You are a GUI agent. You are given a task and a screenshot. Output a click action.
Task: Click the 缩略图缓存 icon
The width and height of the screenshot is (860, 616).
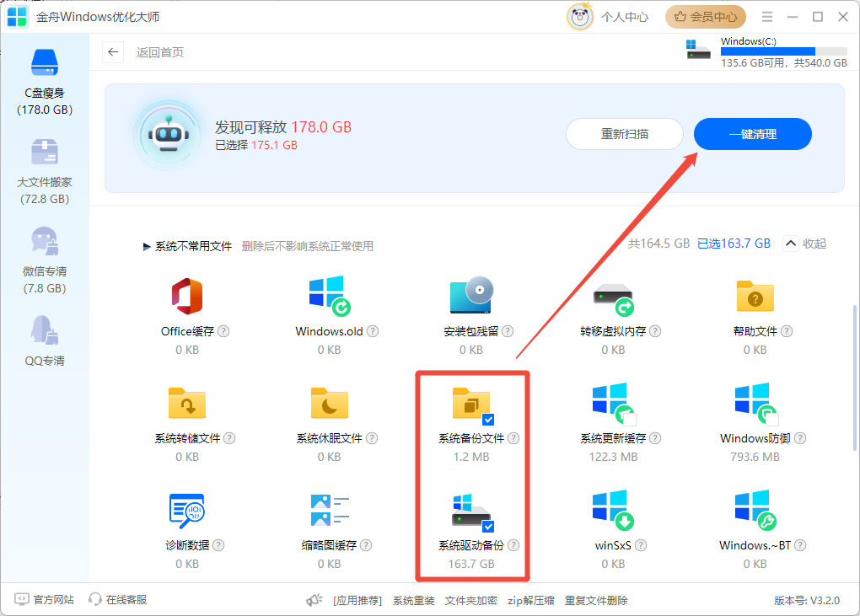click(329, 510)
